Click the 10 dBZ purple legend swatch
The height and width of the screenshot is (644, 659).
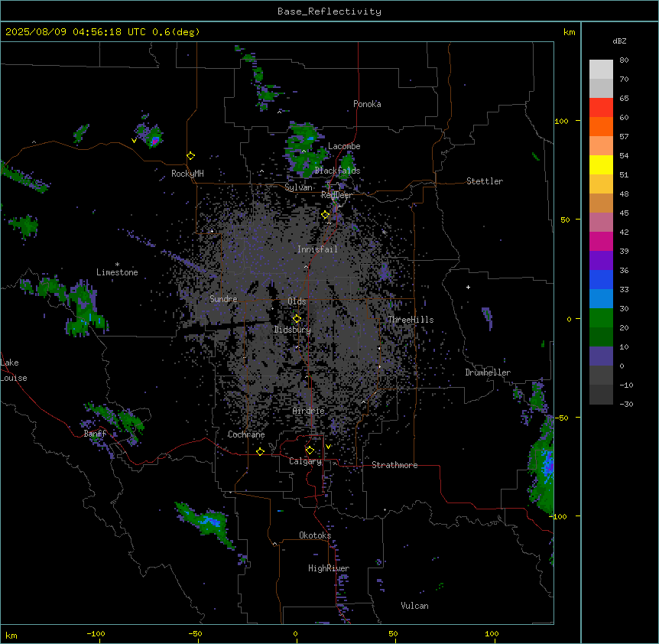click(x=601, y=356)
